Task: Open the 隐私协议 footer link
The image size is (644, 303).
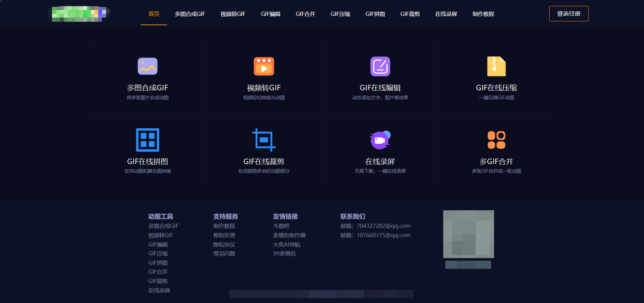Action: point(224,244)
